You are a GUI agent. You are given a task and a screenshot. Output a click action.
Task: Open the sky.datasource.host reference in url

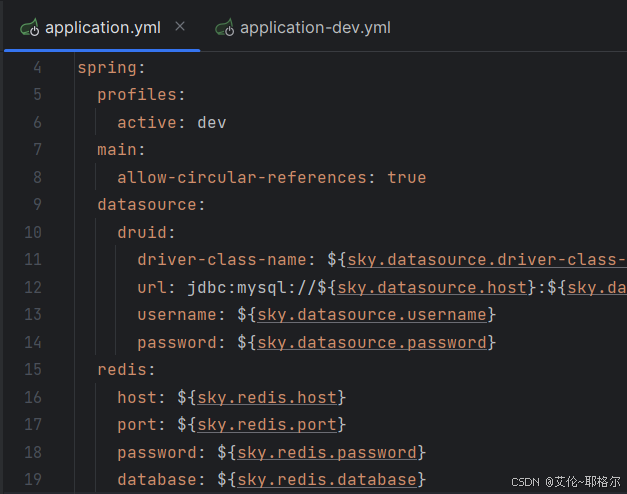(x=432, y=288)
